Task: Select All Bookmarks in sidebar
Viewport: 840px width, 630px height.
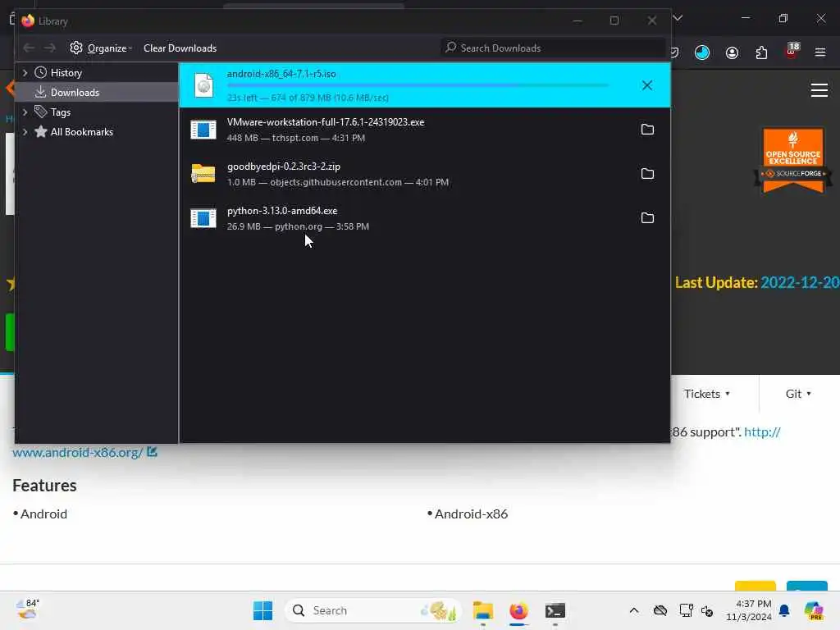Action: pyautogui.click(x=81, y=132)
